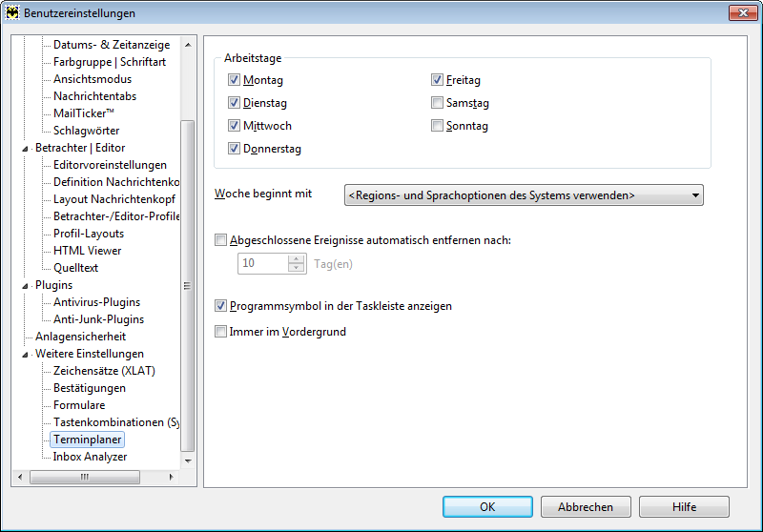Screen dimensions: 763x532
Task: Open Formulare settings page
Action: pos(79,405)
